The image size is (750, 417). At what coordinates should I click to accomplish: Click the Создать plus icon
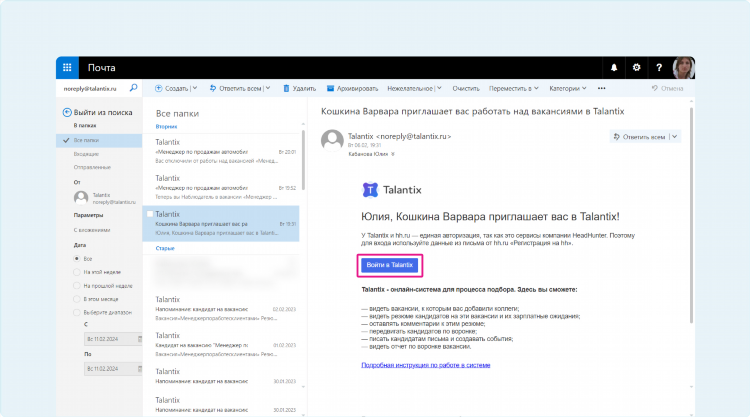158,88
